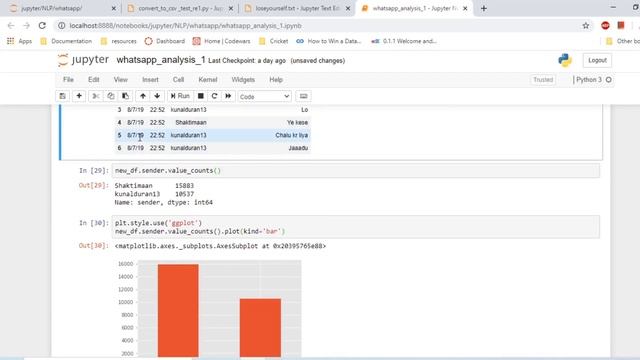Switch to loseyourself.txt tab
The width and height of the screenshot is (640, 360).
pyautogui.click(x=297, y=8)
